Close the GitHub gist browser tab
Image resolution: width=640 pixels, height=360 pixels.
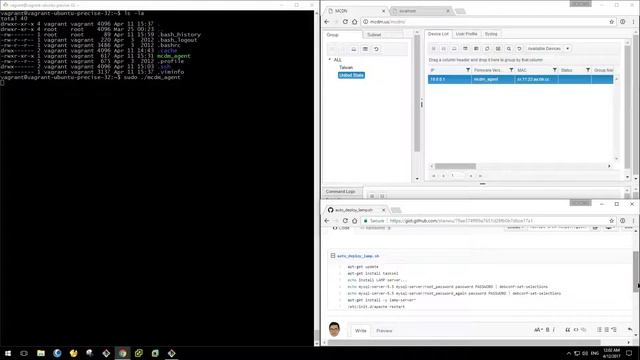point(383,210)
